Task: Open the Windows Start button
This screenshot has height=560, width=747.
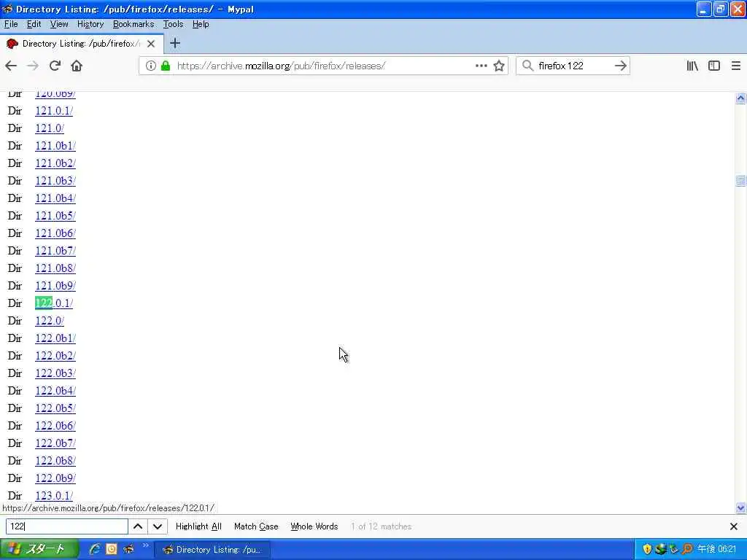Action: pyautogui.click(x=39, y=549)
